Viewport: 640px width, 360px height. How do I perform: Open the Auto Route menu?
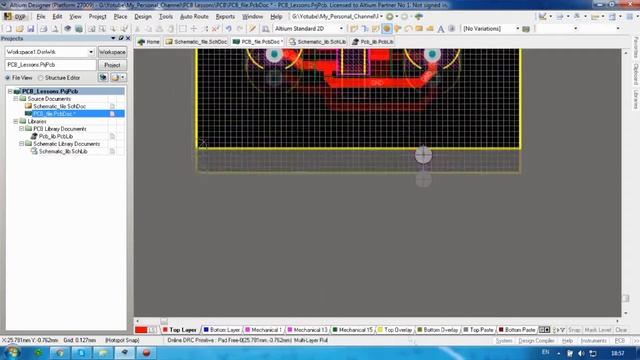(x=194, y=17)
